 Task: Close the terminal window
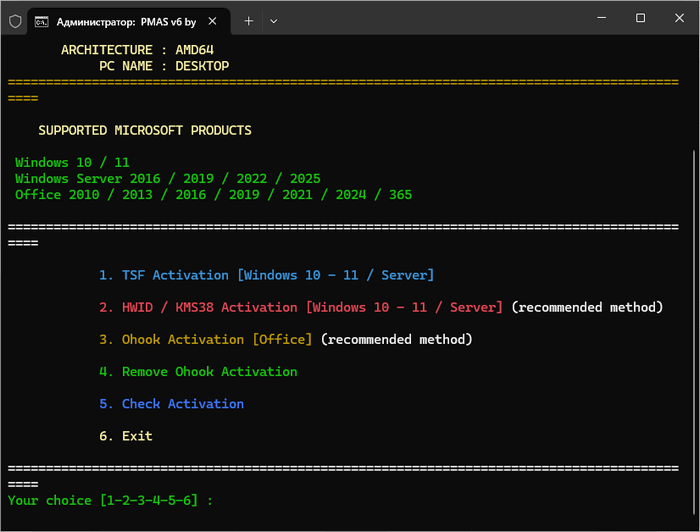pyautogui.click(x=679, y=18)
